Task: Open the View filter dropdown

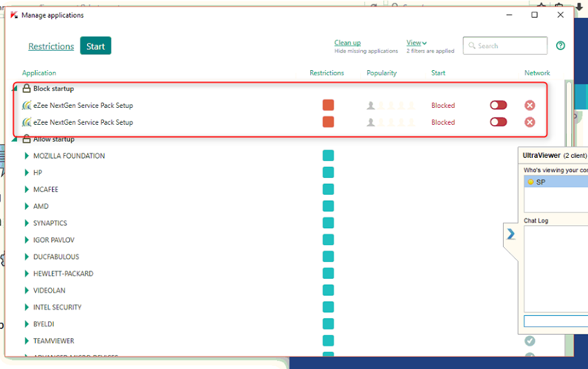Action: [416, 43]
